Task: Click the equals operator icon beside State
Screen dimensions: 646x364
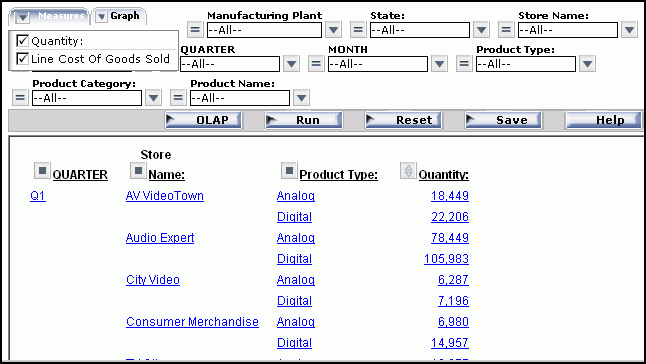Action: click(358, 30)
